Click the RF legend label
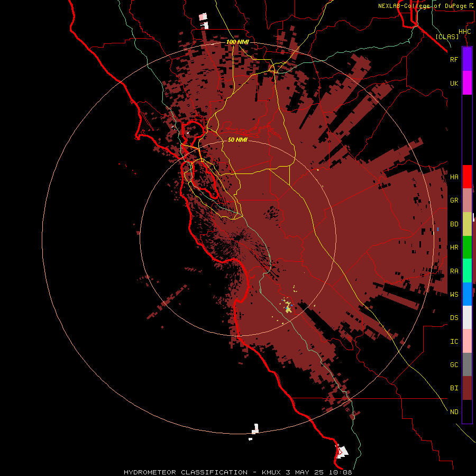This screenshot has width=476, height=476. click(x=454, y=60)
